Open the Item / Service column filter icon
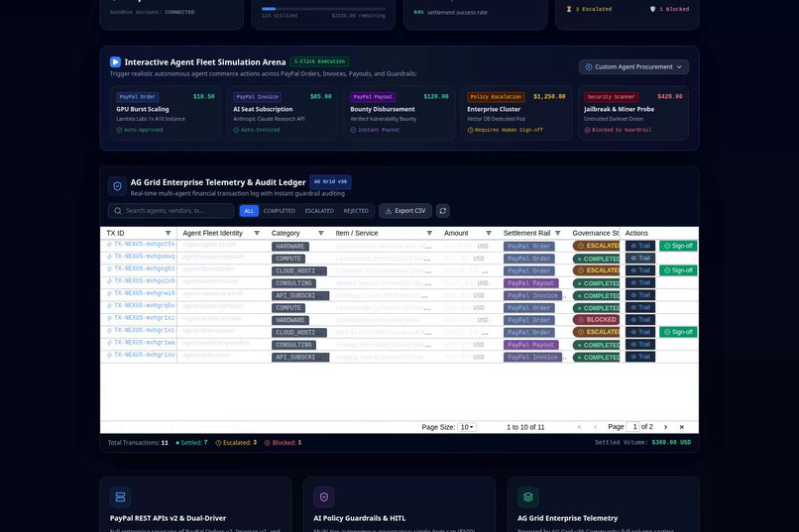 [x=429, y=233]
